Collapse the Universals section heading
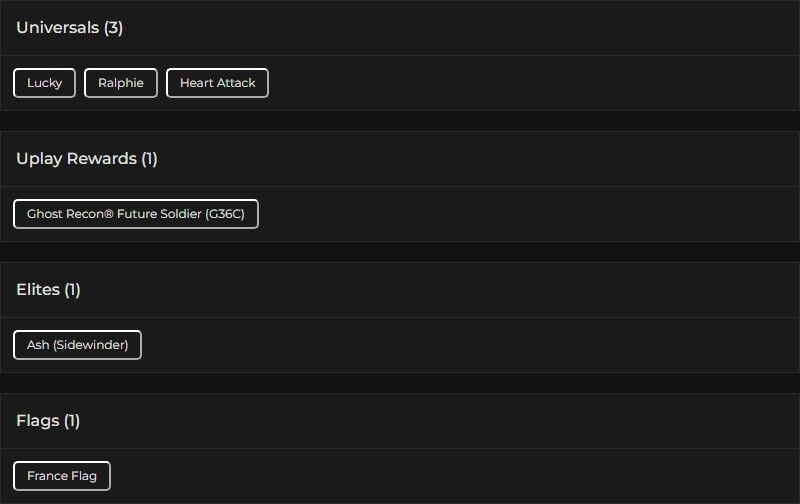Image resolution: width=800 pixels, height=504 pixels. click(x=57, y=28)
